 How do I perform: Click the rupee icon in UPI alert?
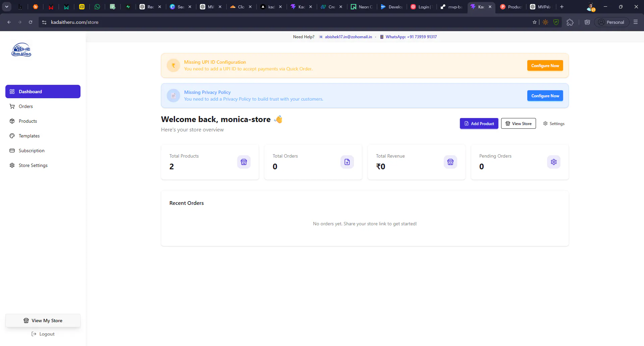point(173,65)
